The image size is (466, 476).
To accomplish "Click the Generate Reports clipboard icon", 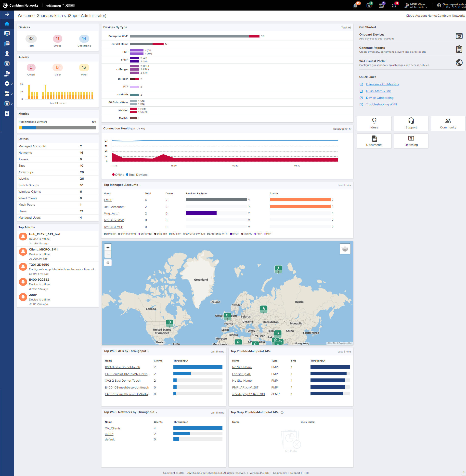I will coord(459,49).
